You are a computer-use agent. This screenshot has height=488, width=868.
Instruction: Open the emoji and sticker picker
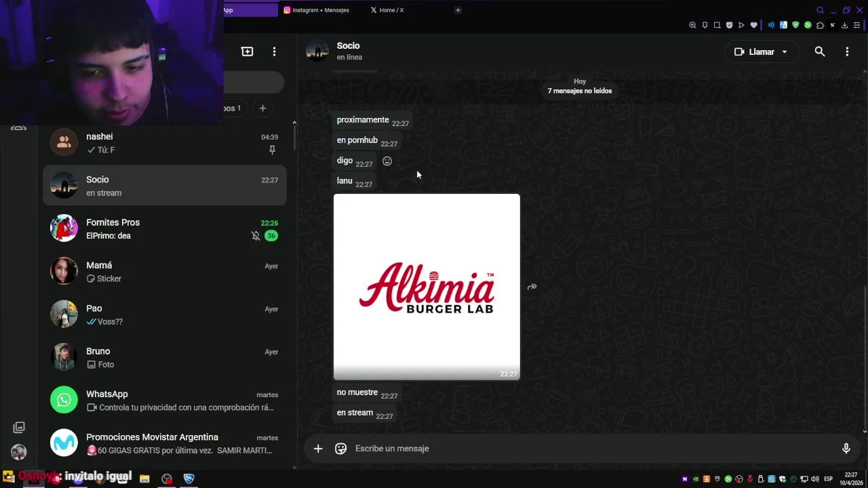[341, 449]
